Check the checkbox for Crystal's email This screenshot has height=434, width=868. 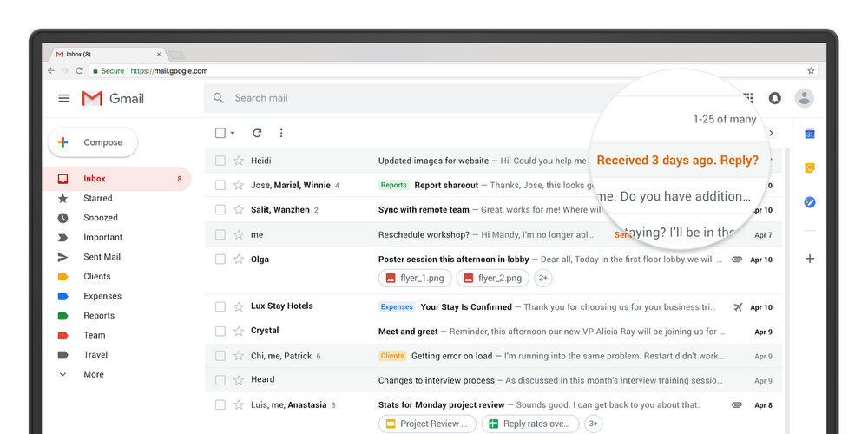220,331
